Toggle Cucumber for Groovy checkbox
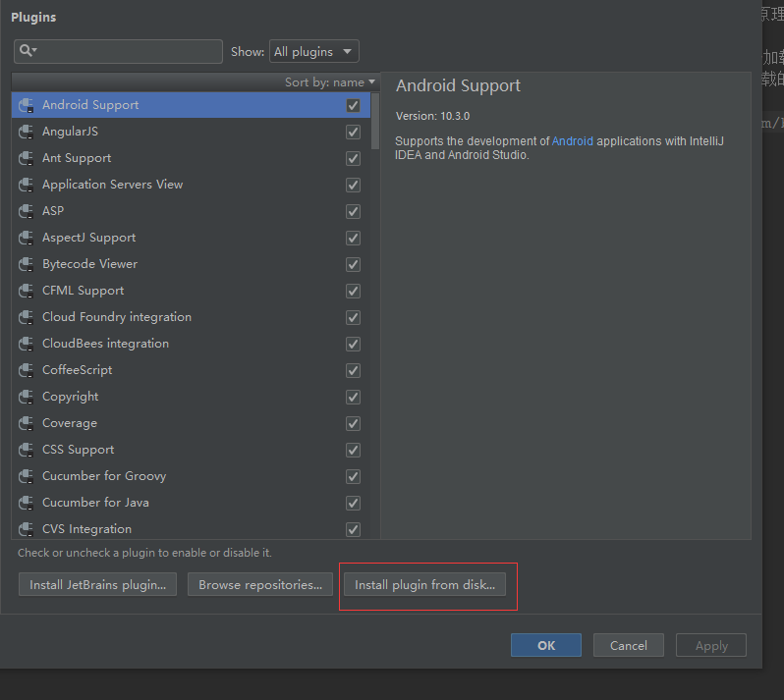Screen dimensions: 784x700 pos(353,476)
